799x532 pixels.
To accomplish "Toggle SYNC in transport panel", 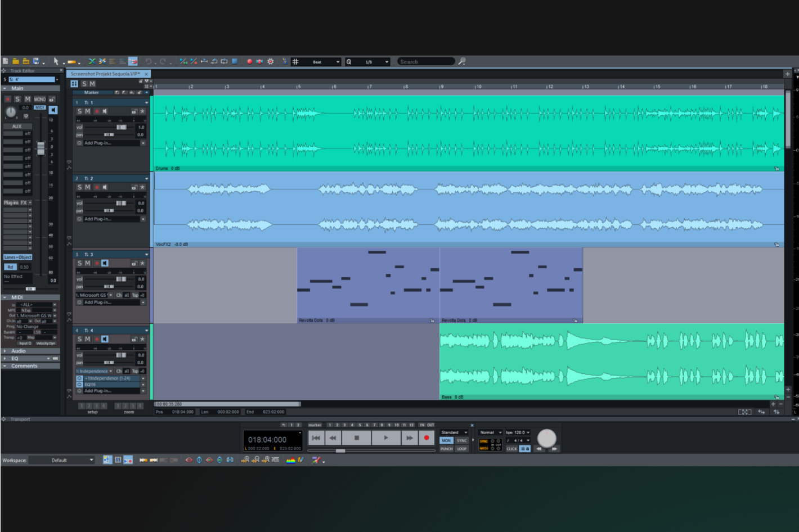I will tap(462, 440).
